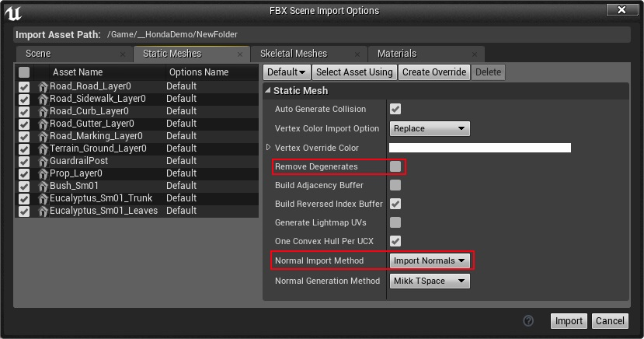Click the mesh icon beside Bush_Sm01
Viewport: 644px width, 339px height.
tap(43, 186)
